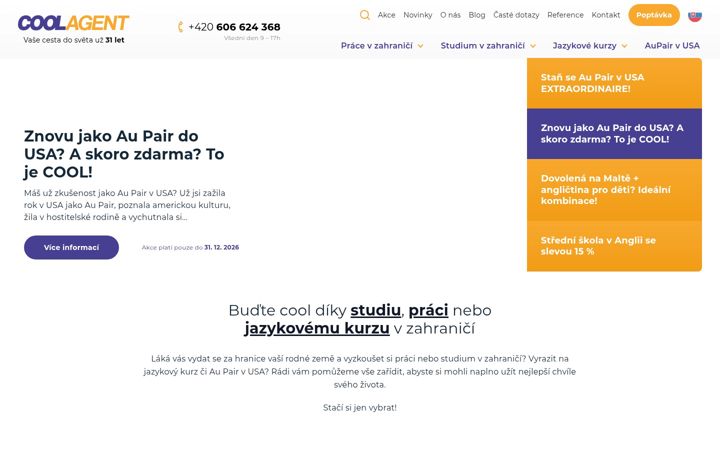Click the search magnifier icon

click(x=365, y=15)
